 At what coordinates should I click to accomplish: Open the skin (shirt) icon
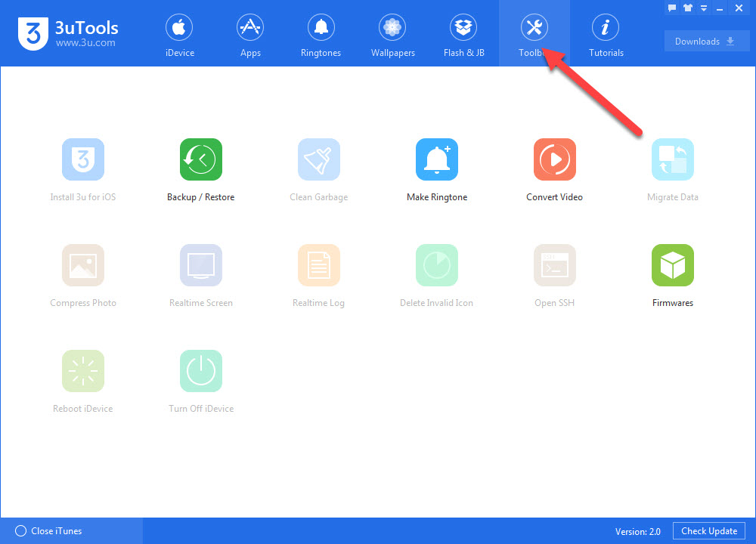[688, 8]
